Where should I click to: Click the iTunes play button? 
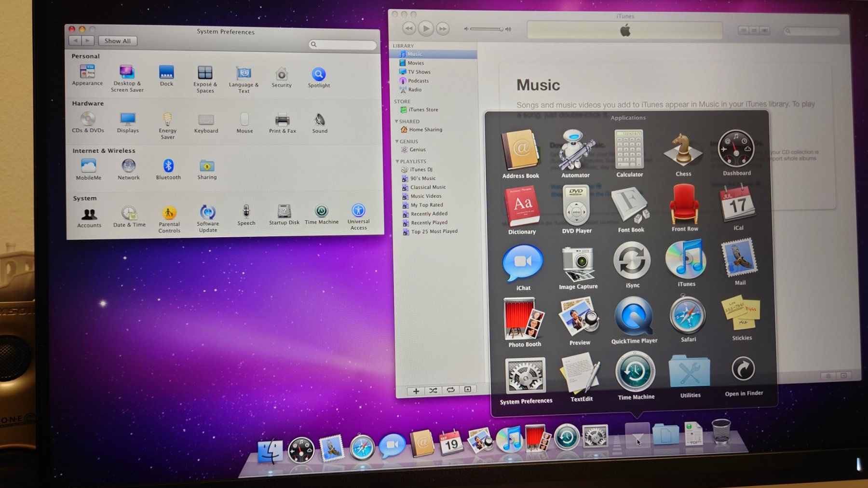[x=425, y=28]
